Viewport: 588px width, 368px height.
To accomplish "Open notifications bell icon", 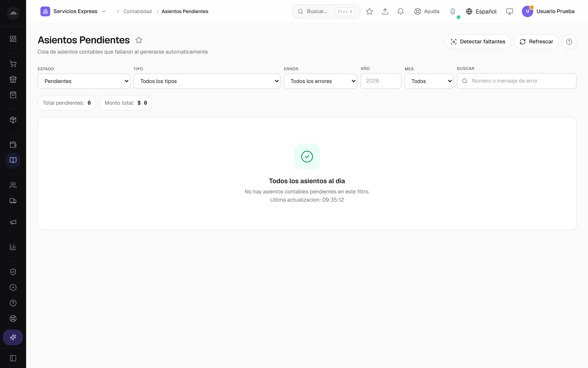I will tap(401, 11).
